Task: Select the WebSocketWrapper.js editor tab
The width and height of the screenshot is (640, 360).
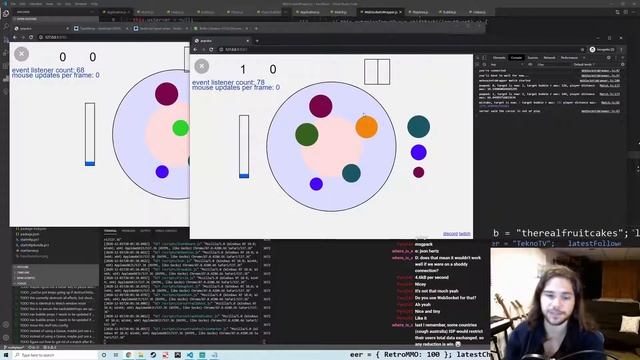Action: (x=381, y=12)
